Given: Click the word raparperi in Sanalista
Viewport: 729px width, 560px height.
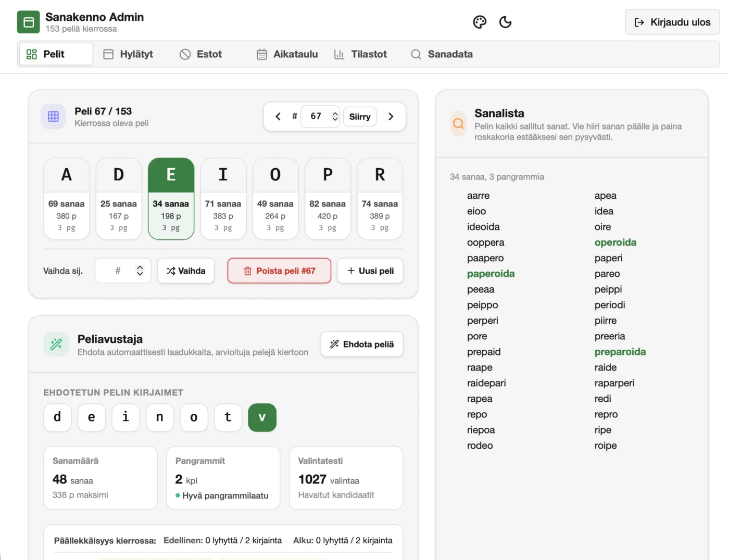Looking at the screenshot, I should (614, 383).
